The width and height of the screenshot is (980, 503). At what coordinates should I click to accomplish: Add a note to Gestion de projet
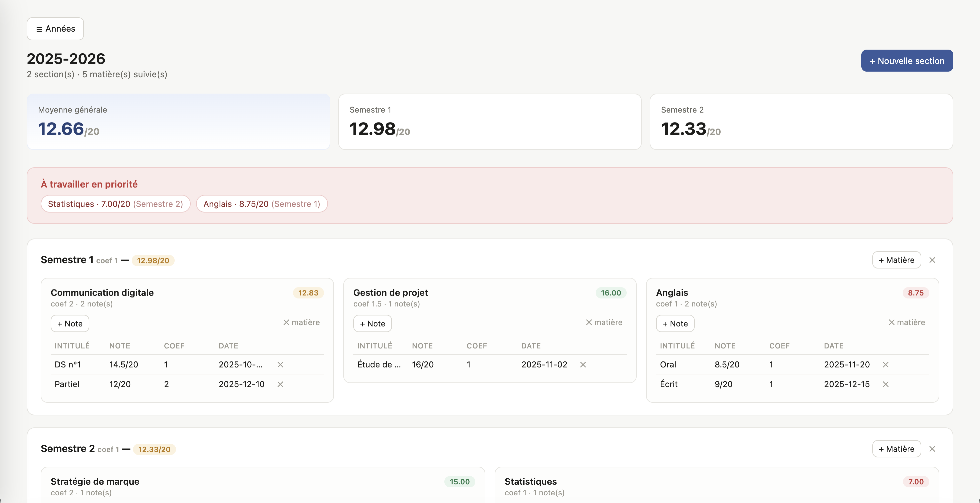click(372, 323)
